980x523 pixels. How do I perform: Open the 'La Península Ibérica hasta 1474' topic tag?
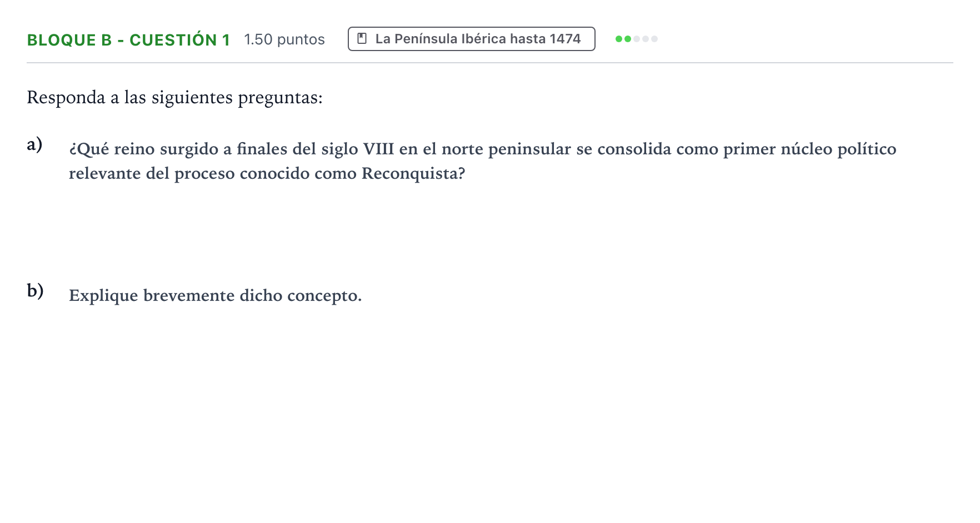point(472,39)
